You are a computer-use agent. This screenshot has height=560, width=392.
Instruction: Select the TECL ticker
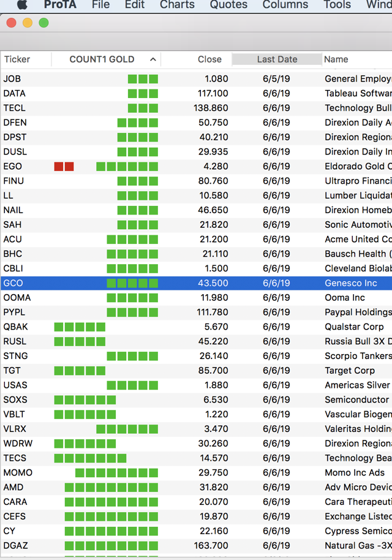14,108
